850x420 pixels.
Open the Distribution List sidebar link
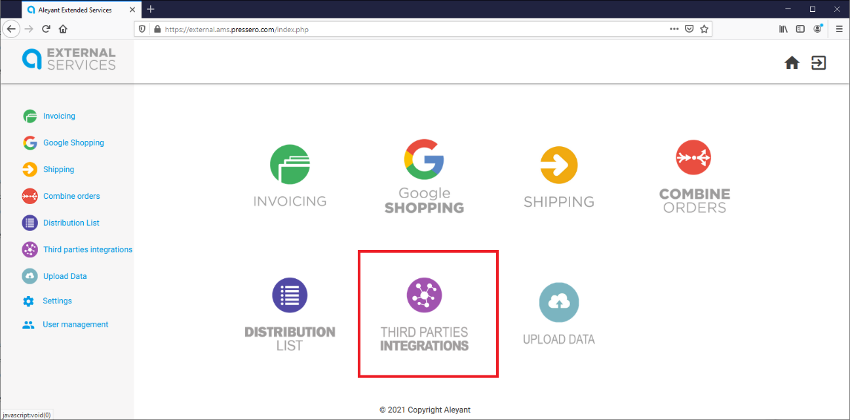(x=71, y=223)
